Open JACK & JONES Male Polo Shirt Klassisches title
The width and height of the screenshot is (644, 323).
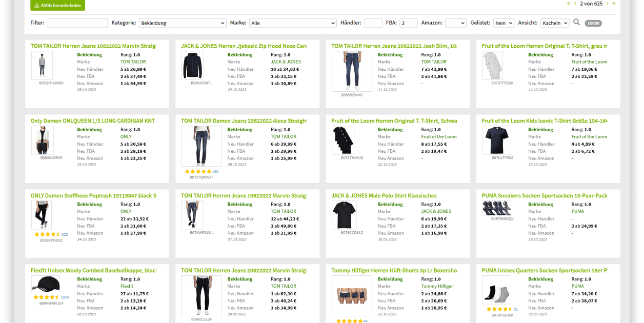(384, 196)
